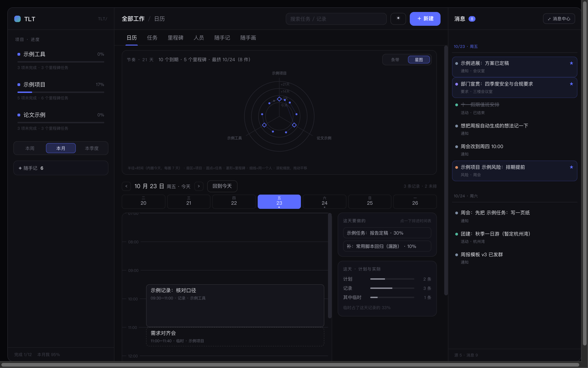
Task: Select the lower-right milestone diamond in star chart
Action: pos(294,125)
